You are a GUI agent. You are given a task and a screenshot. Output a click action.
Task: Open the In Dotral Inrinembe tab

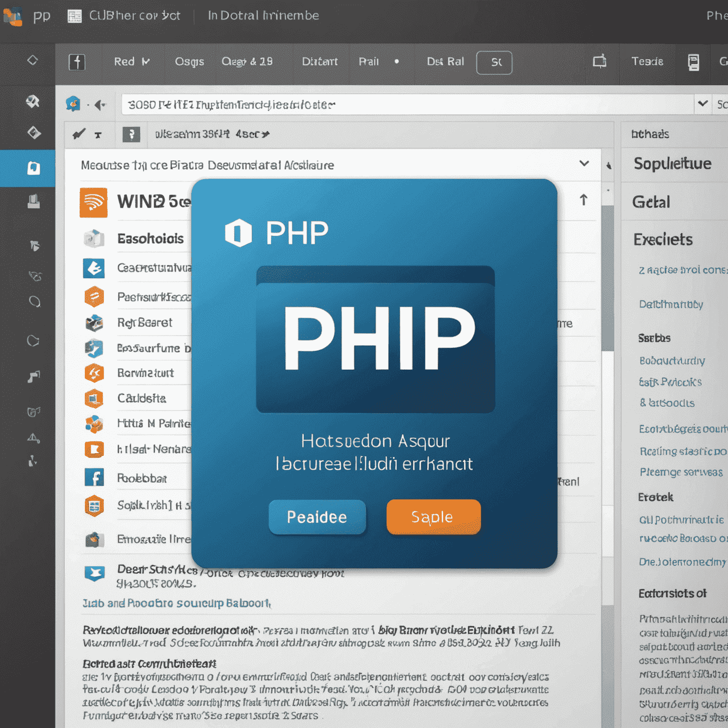264,16
